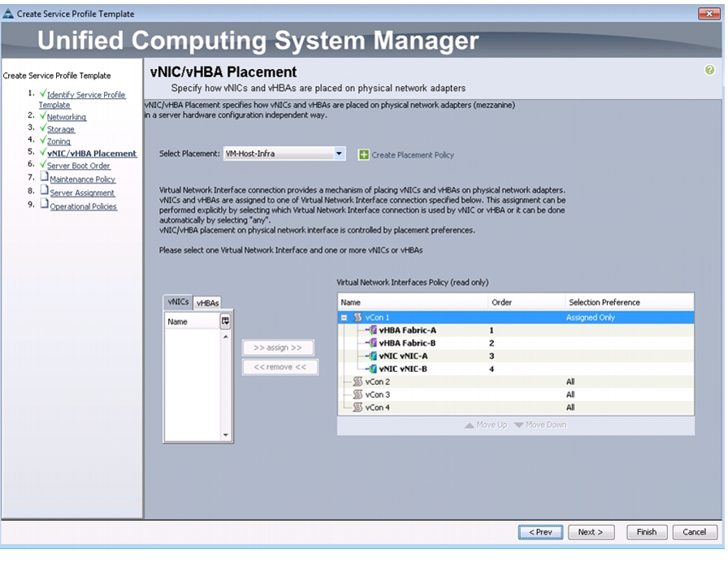Click the Cisco logo in the title bar
Screen dimensions: 728x571
click(8, 14)
